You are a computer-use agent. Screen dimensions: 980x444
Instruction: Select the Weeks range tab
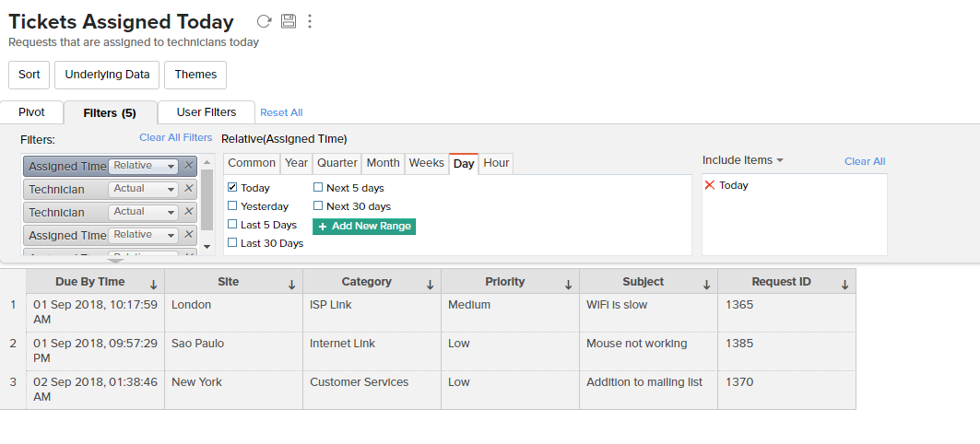[x=427, y=163]
